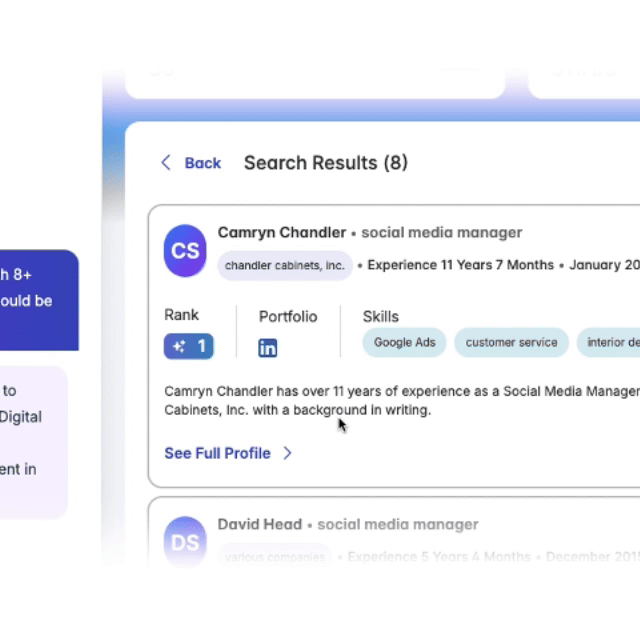Viewport: 640px width, 640px height.
Task: Click Camryn Chandler's summary paragraph
Action: pyautogui.click(x=402, y=400)
